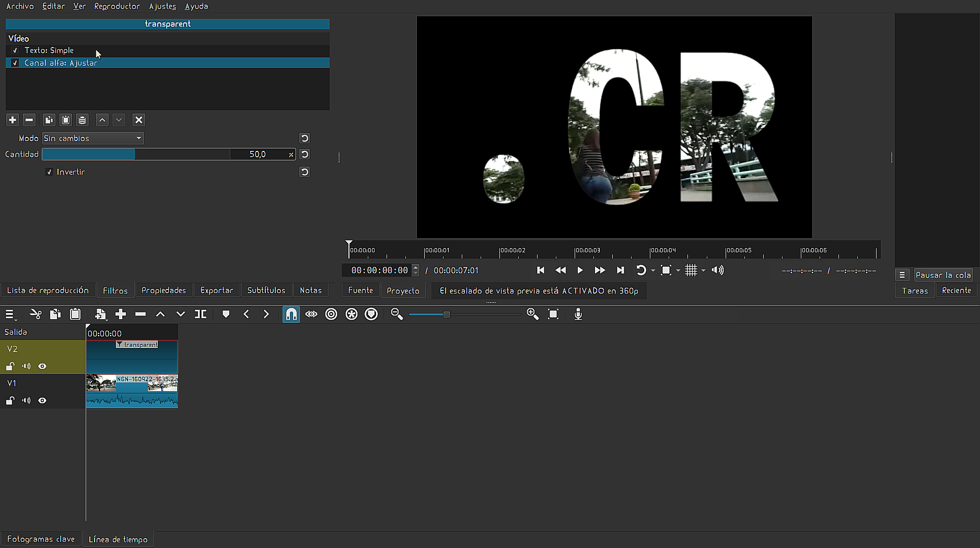The image size is (980, 548).
Task: Hide track V2 with eye icon
Action: pos(42,367)
